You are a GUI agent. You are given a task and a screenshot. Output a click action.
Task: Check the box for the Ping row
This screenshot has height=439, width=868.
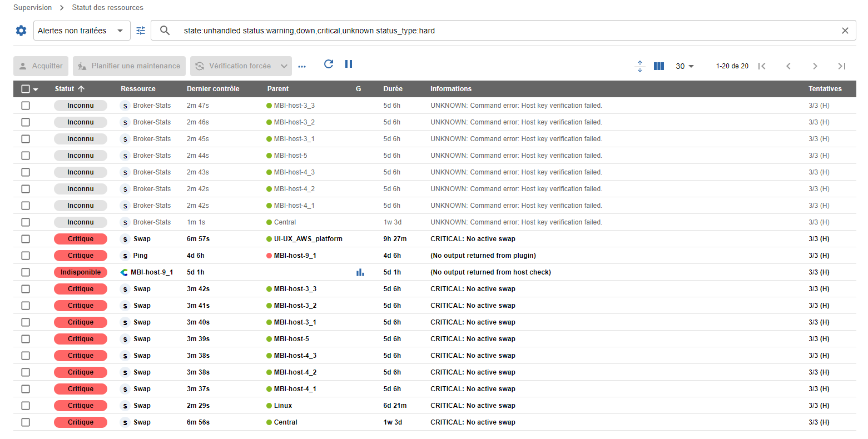[26, 256]
